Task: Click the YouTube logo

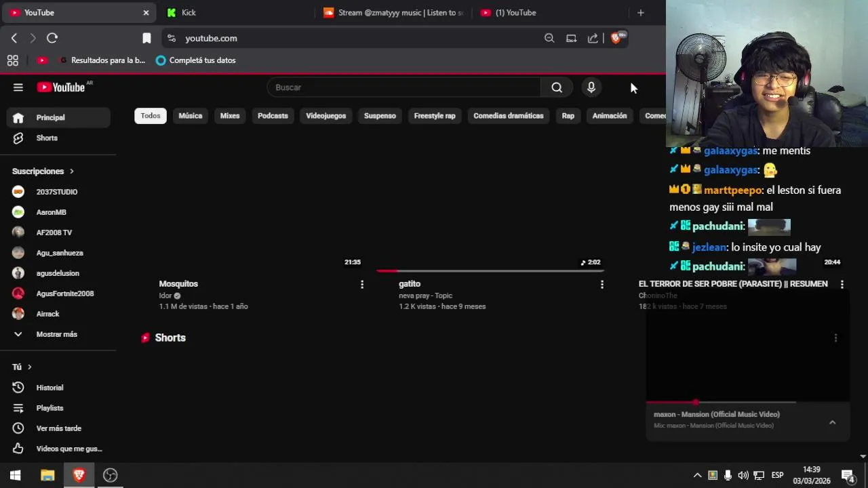Action: (x=61, y=87)
